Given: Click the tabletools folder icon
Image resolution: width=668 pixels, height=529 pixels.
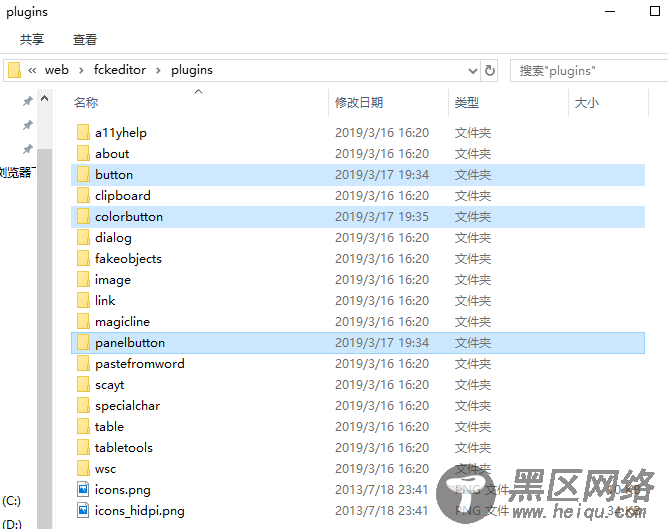Looking at the screenshot, I should [x=84, y=447].
